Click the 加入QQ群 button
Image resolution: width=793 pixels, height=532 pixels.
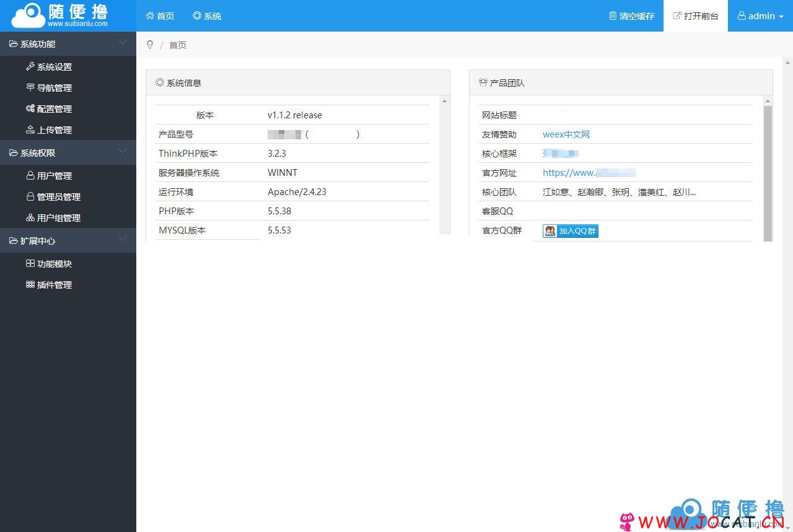click(571, 231)
